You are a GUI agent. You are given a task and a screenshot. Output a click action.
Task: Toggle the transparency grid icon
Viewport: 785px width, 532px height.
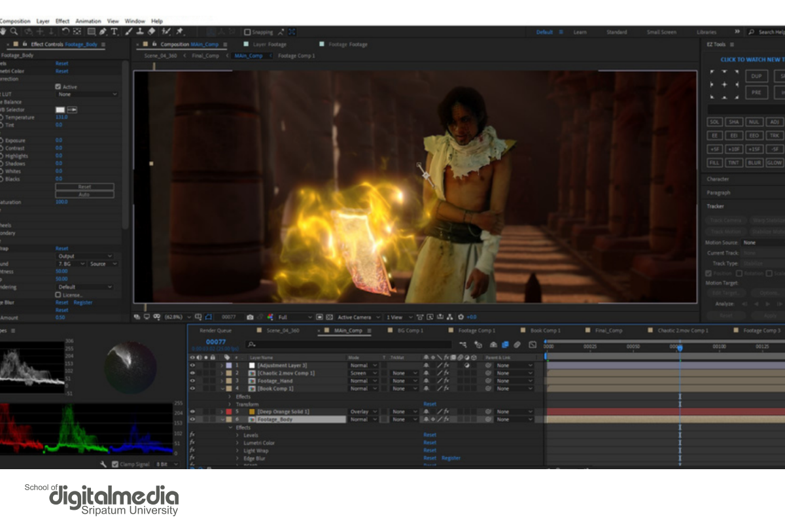[330, 317]
